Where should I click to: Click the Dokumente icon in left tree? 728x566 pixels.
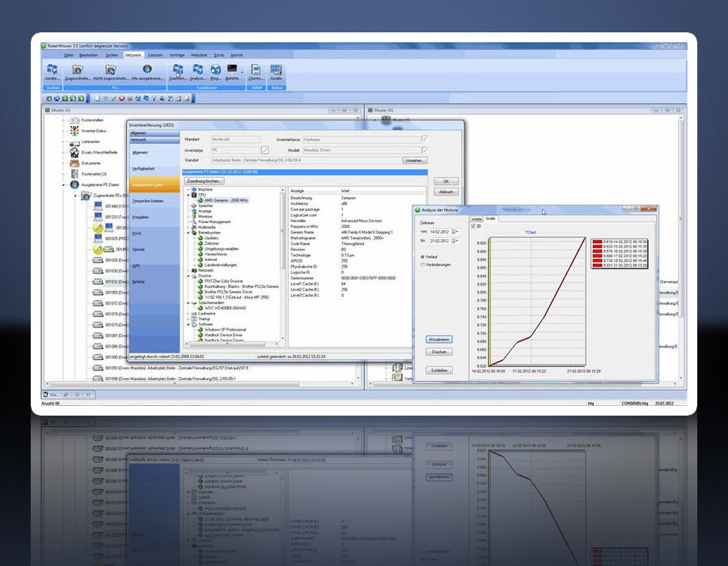tap(74, 163)
